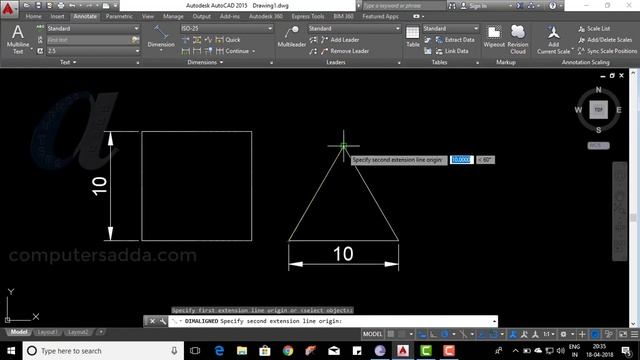Screen dimensions: 640x360
Task: Click Add Leader button
Action: (x=340, y=40)
